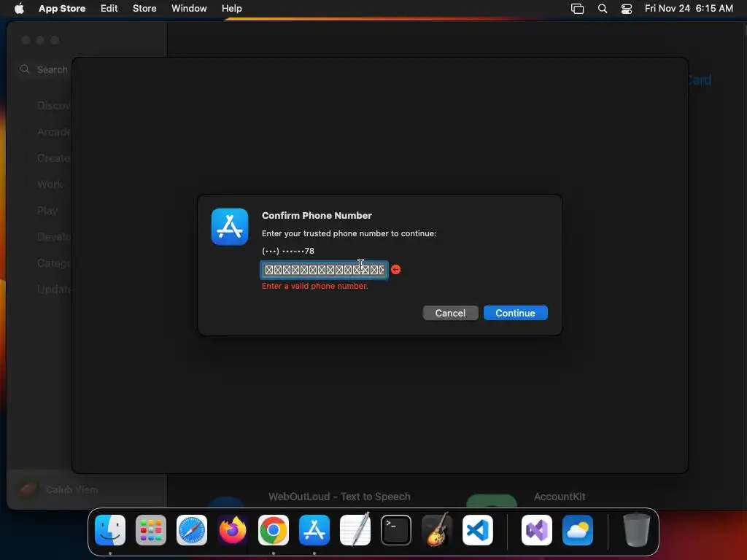The height and width of the screenshot is (560, 747).
Task: Open Spotlight search in the menu bar
Action: pos(603,8)
